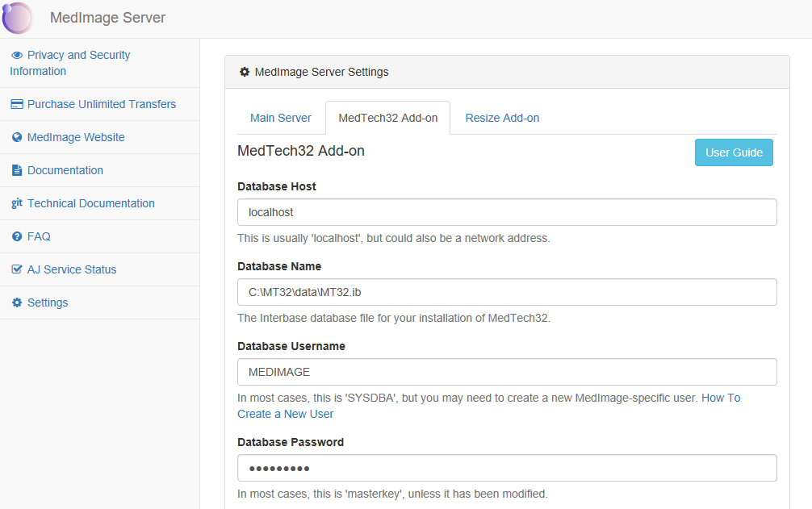
Task: Open Settings from the sidebar
Action: coord(48,302)
